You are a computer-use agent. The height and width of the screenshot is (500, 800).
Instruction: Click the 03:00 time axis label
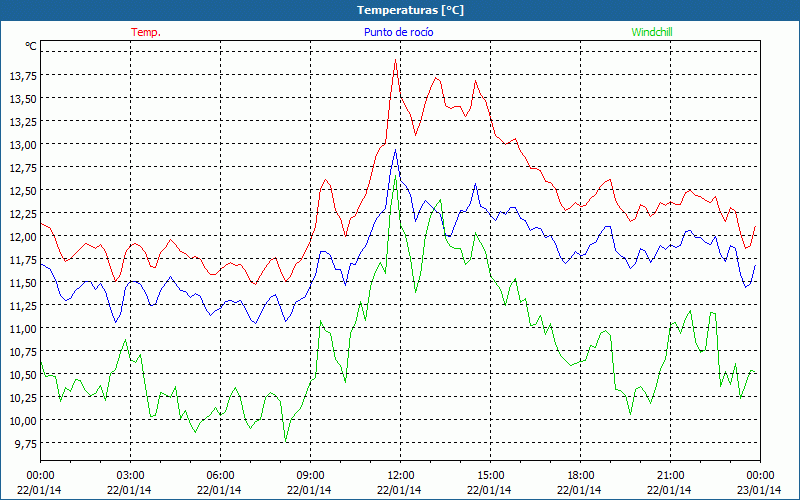click(130, 475)
